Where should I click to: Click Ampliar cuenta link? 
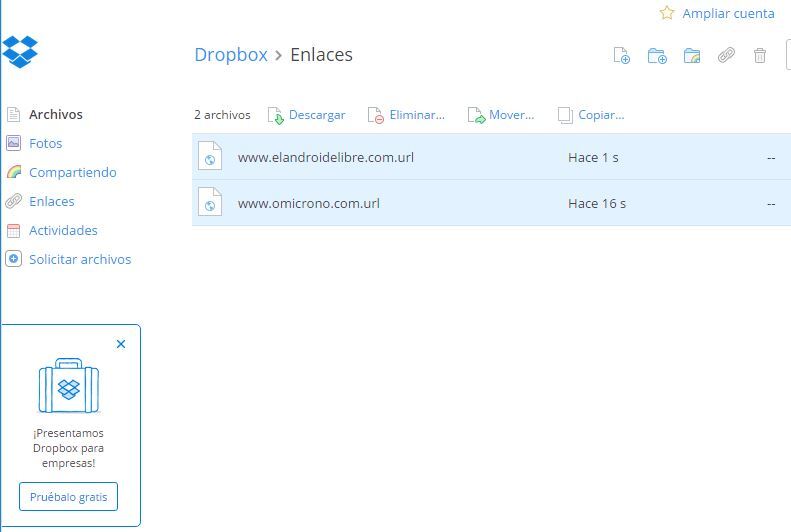click(728, 13)
